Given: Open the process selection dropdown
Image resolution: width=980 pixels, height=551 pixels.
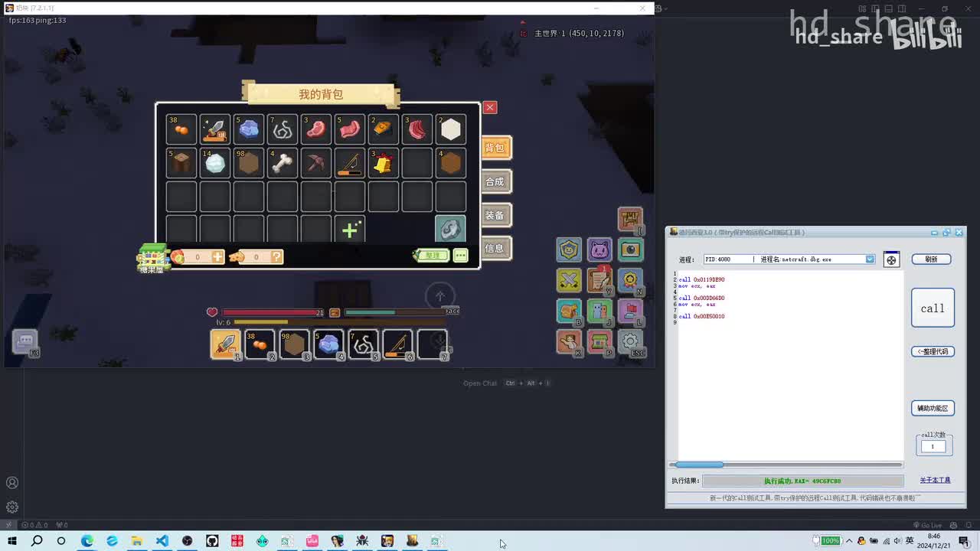Looking at the screenshot, I should [x=870, y=259].
